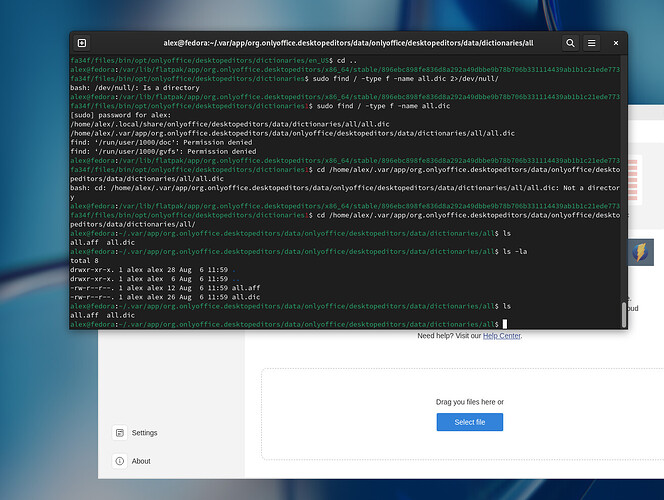
Task: Click the '26 Aug 6 11:59 all.dic' listing row
Action: coord(165,297)
